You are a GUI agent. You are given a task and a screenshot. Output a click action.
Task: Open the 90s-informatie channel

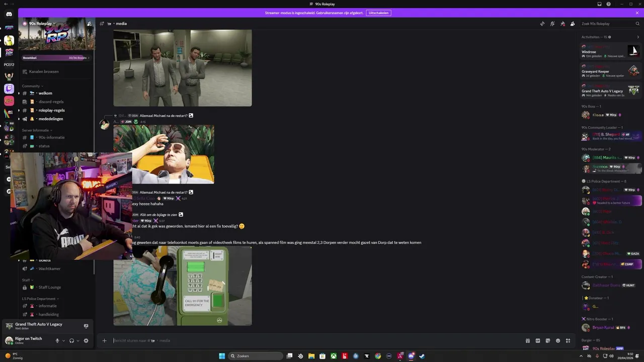[x=56, y=137]
